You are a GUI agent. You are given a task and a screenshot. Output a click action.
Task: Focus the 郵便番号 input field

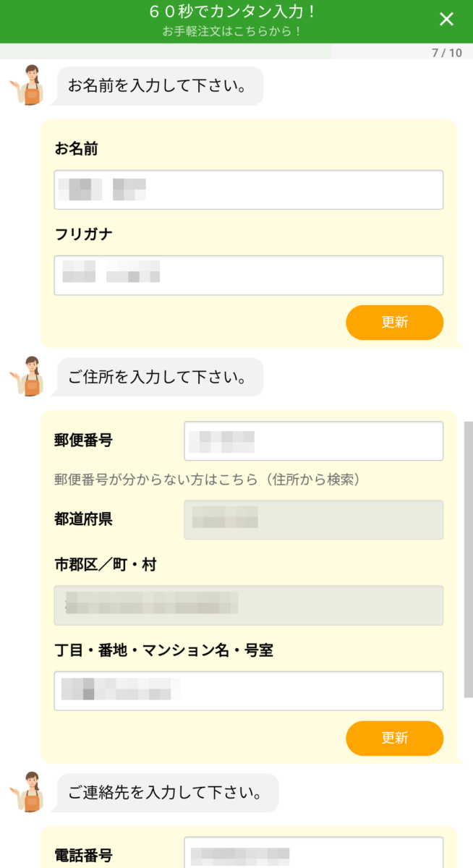[x=313, y=441]
